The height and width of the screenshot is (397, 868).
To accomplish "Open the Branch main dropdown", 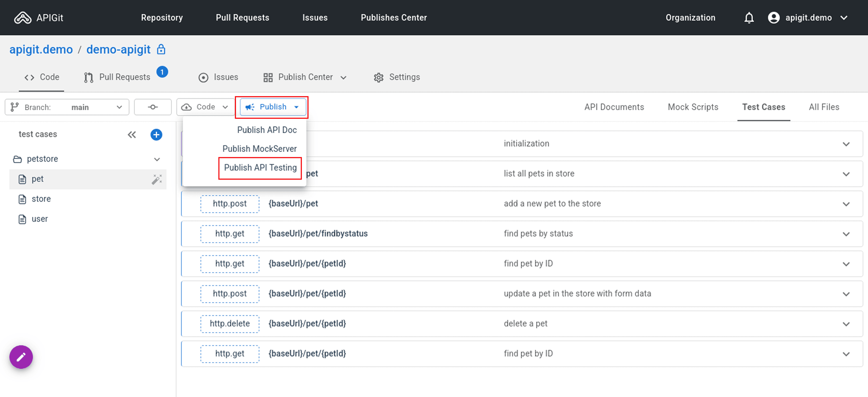I will (67, 107).
